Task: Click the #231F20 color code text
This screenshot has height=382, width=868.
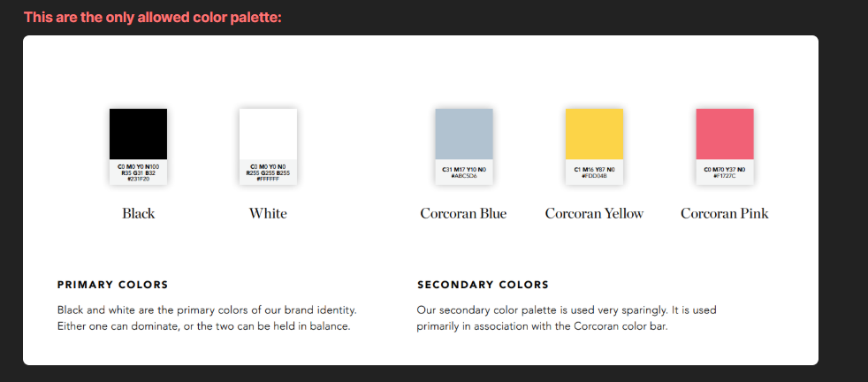Action: [138, 180]
